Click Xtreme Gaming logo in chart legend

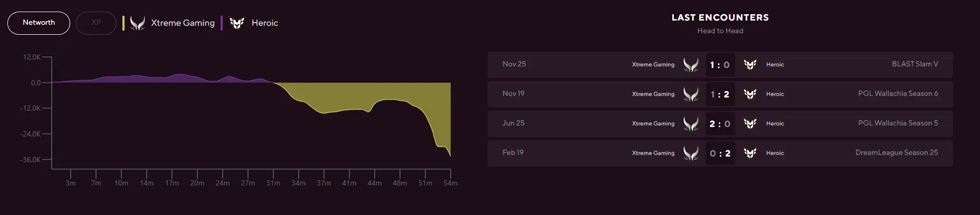138,23
